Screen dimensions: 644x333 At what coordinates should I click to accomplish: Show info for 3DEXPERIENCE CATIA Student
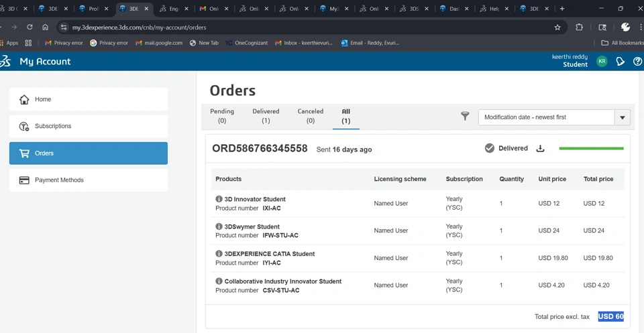point(219,254)
